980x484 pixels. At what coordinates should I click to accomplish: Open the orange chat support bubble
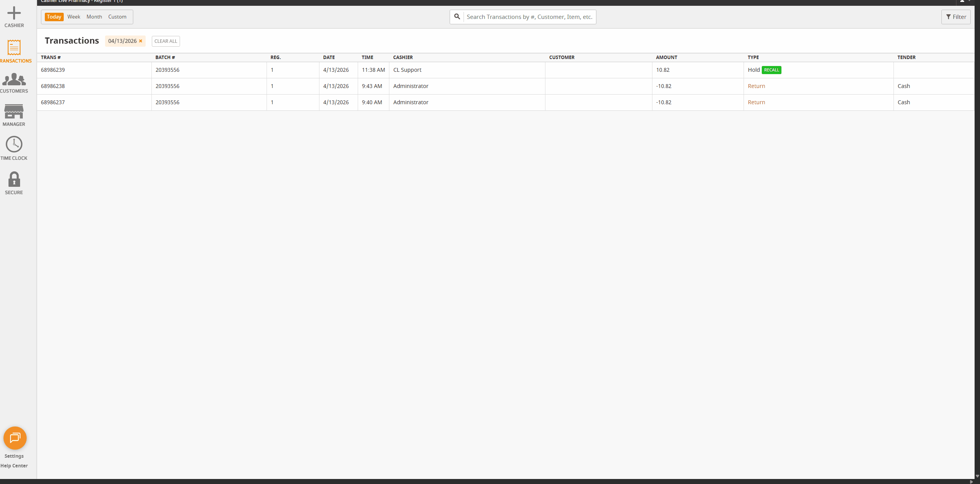pos(15,438)
